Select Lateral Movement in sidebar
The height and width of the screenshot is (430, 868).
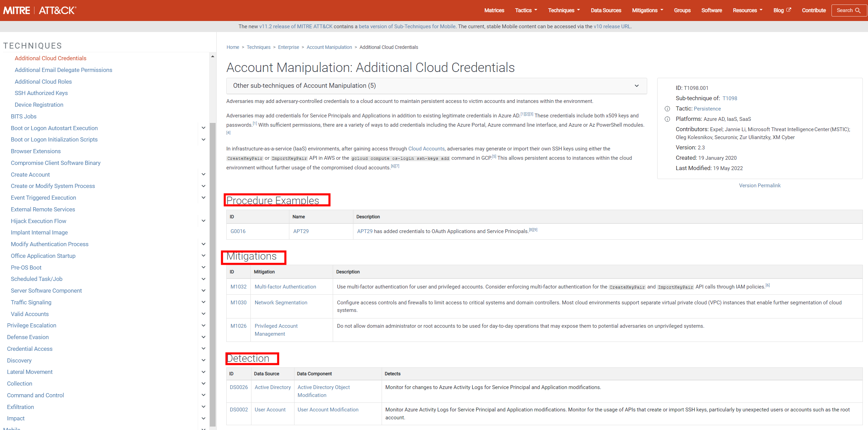30,372
